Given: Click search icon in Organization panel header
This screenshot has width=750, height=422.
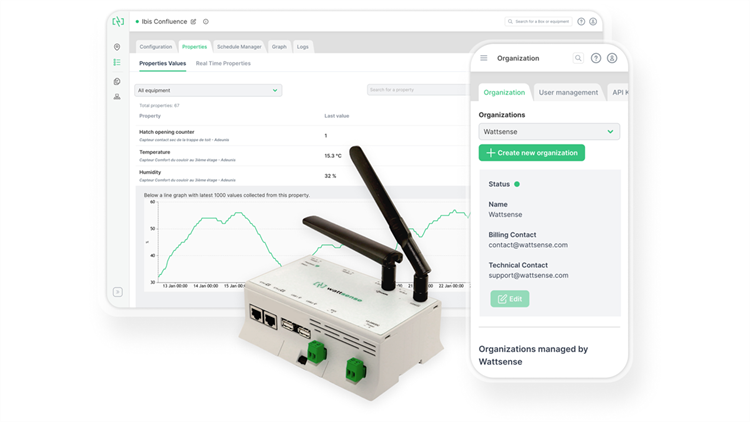Looking at the screenshot, I should click(578, 58).
